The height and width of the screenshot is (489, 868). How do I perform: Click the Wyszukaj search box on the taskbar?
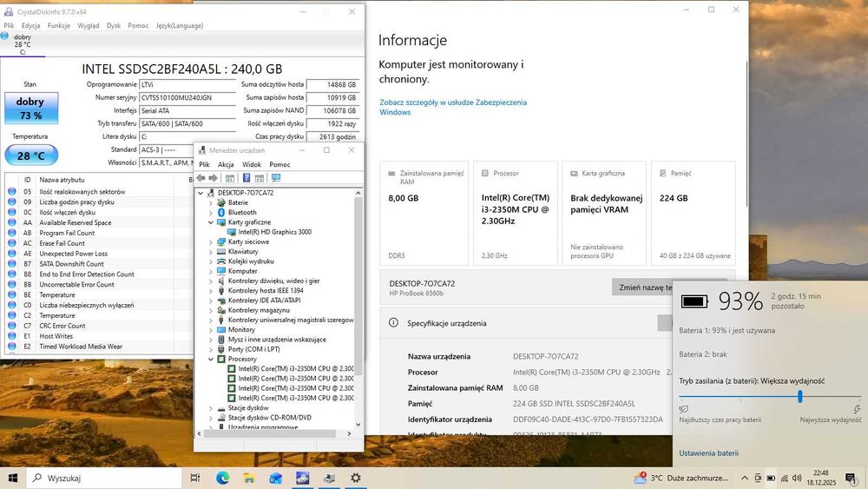104,478
